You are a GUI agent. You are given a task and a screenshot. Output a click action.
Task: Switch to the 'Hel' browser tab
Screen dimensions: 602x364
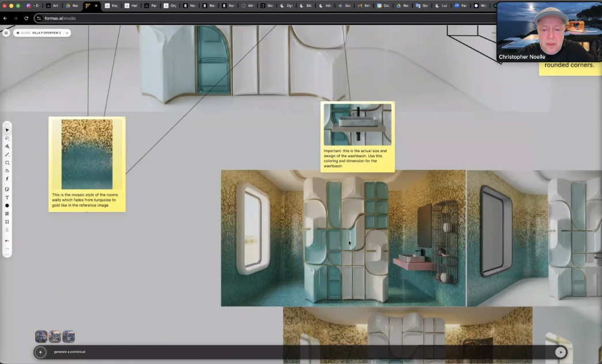[131, 6]
